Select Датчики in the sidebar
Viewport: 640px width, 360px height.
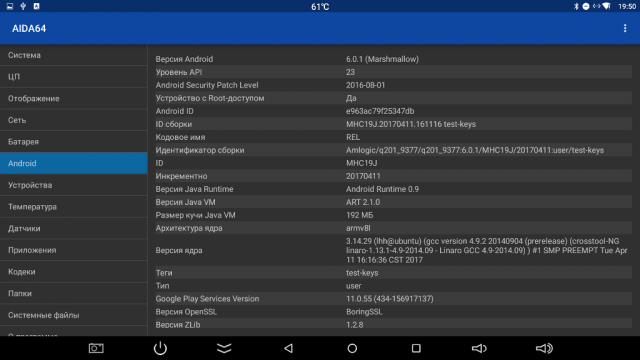point(73,228)
